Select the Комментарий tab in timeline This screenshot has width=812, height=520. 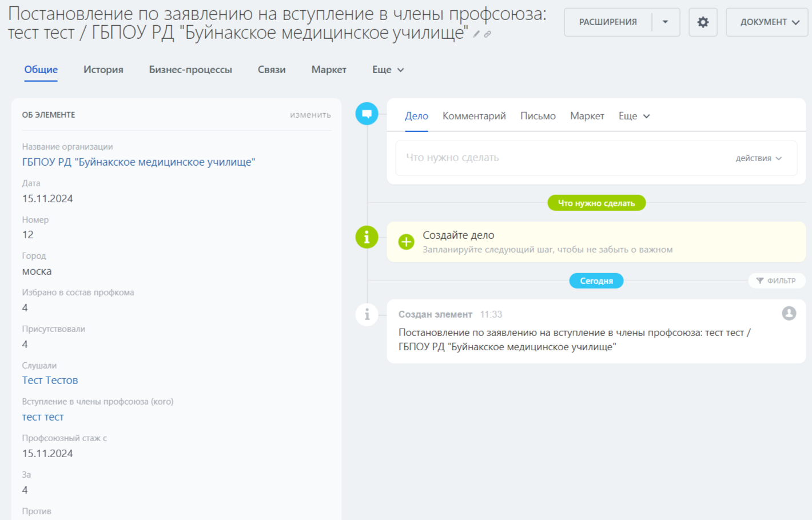(474, 116)
